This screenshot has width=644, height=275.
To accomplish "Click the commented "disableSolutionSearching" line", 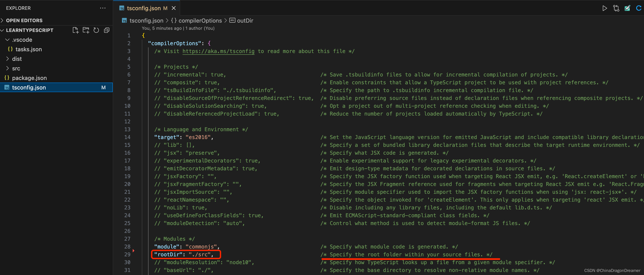I will [211, 106].
